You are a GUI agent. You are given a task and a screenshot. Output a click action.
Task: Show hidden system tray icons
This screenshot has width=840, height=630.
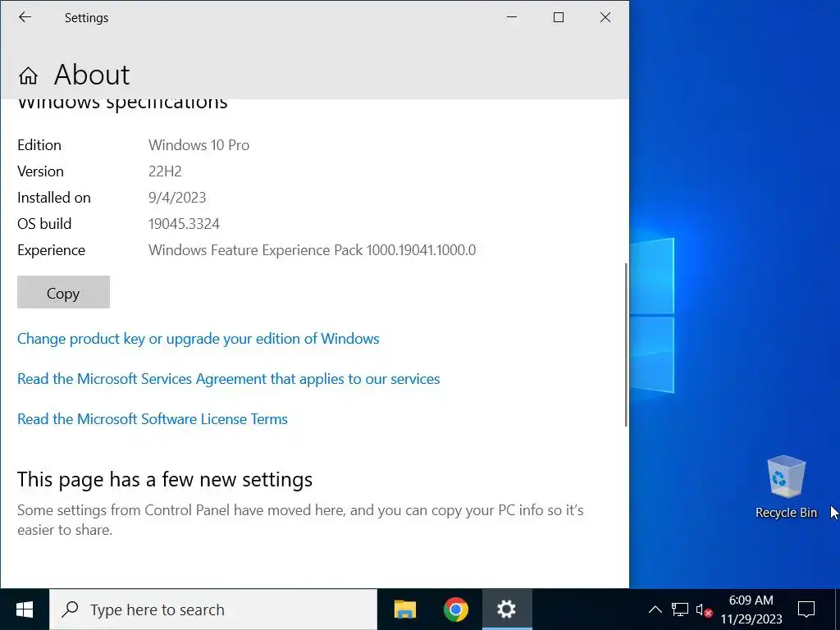655,609
